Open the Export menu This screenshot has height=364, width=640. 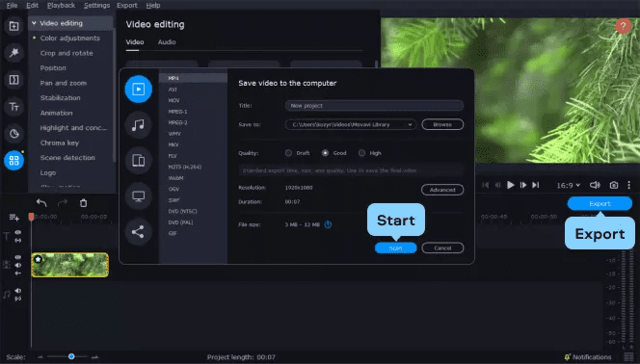click(127, 6)
